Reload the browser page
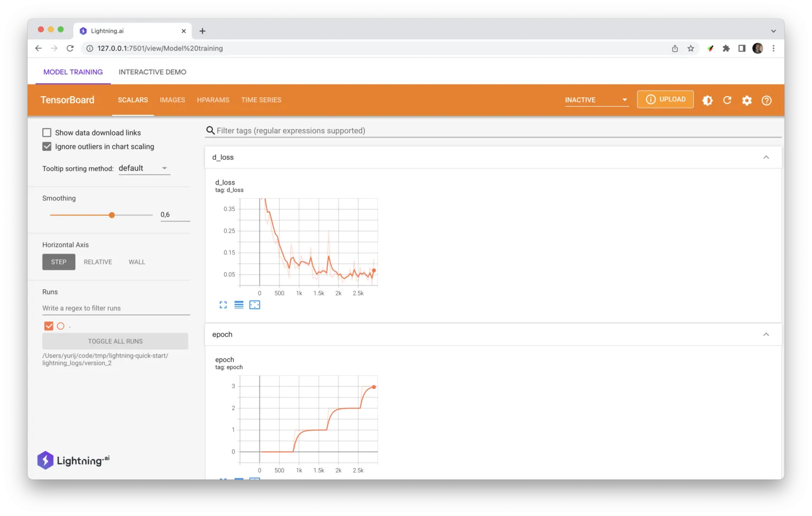The image size is (812, 516). 70,48
